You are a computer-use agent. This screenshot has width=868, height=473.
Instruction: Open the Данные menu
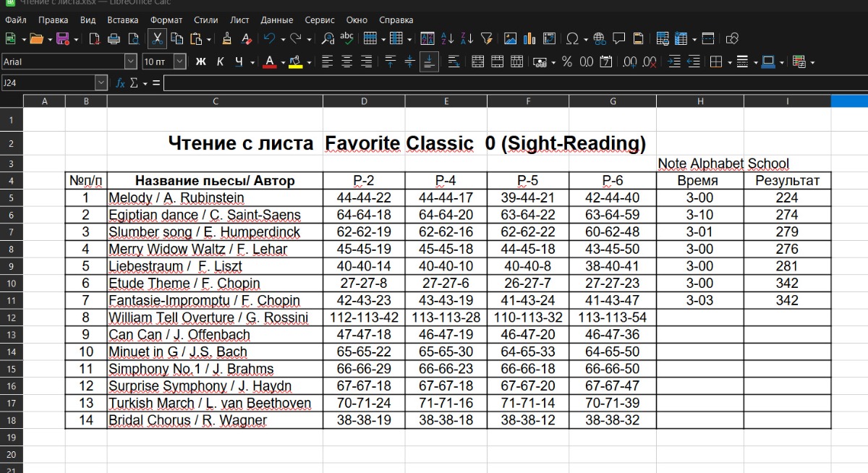[277, 20]
